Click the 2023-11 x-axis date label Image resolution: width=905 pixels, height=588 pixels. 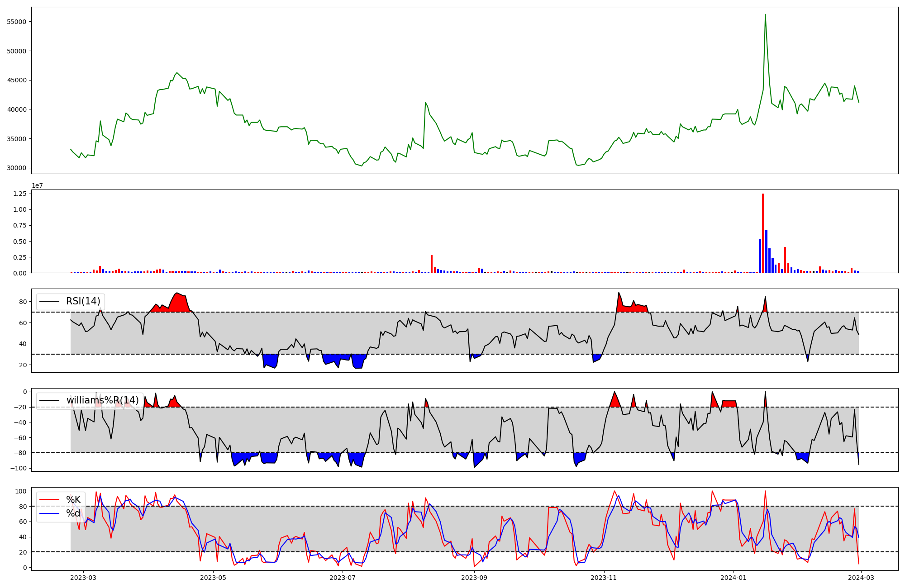604,578
